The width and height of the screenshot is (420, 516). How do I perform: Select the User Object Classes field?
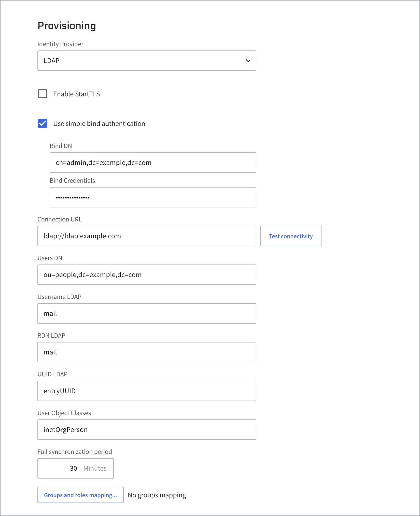[147, 430]
